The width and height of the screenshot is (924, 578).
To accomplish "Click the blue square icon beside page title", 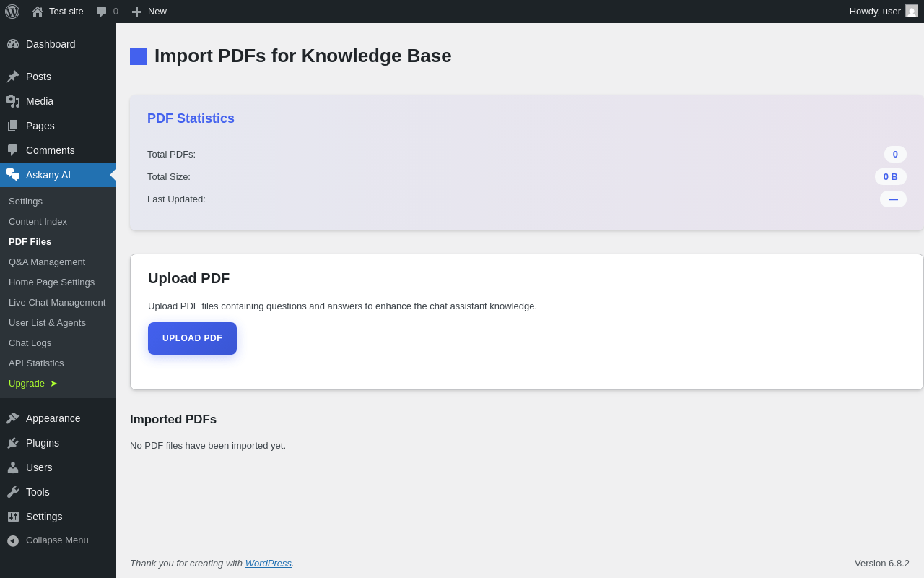I will pyautogui.click(x=139, y=56).
